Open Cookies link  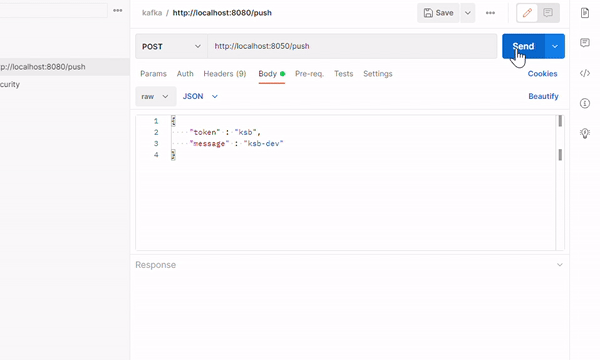point(542,74)
